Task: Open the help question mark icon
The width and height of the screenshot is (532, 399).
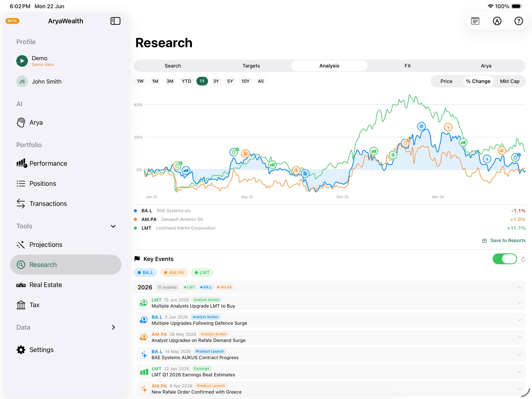Action: (x=519, y=21)
